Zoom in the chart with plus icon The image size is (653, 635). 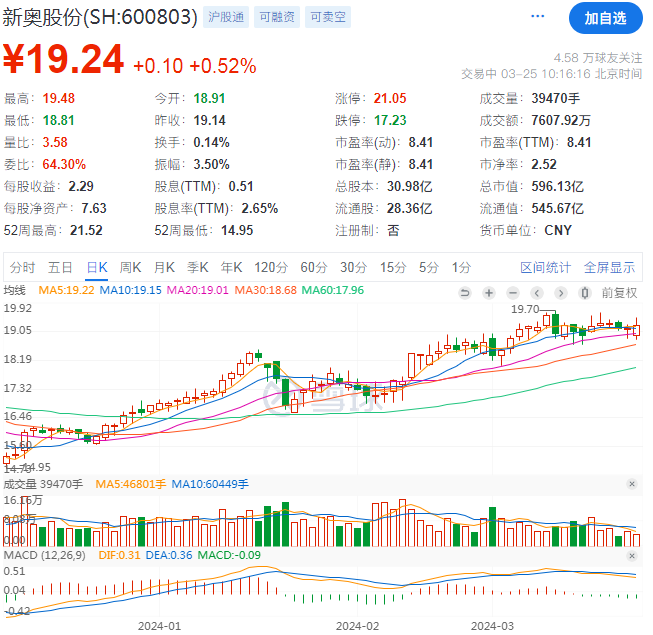(489, 293)
